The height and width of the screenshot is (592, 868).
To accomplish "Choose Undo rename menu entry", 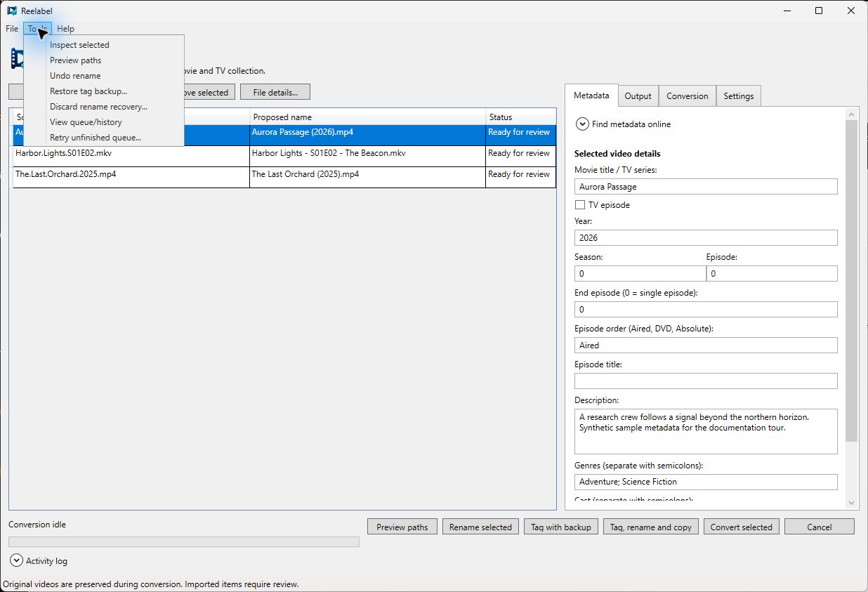I will click(x=104, y=76).
